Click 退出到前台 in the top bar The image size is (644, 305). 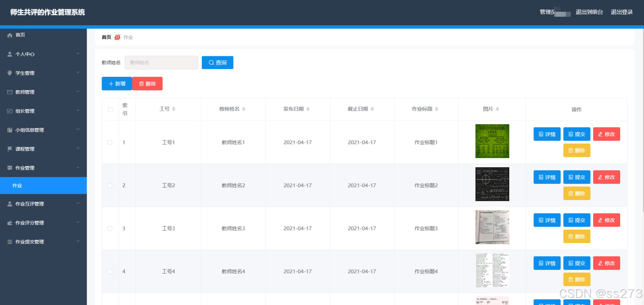pos(589,12)
